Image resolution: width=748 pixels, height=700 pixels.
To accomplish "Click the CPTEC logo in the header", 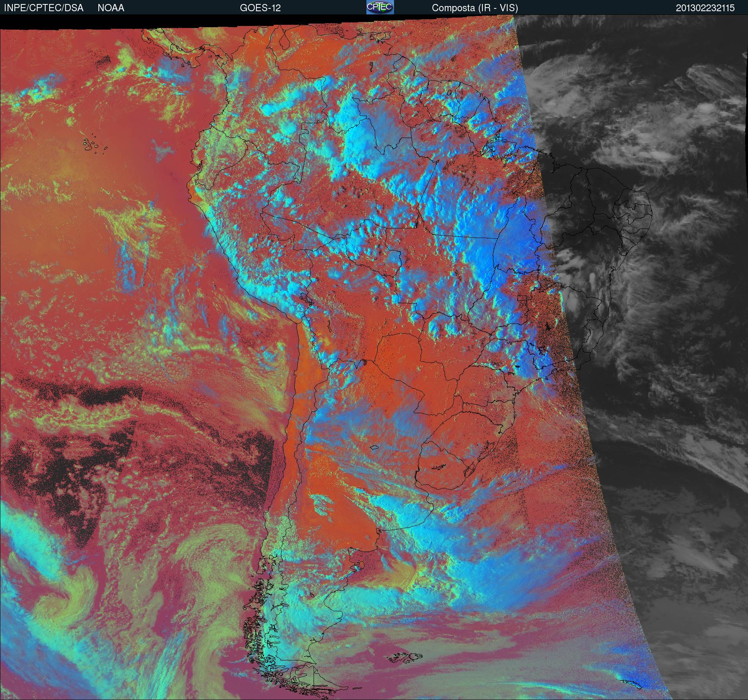I will point(380,7).
